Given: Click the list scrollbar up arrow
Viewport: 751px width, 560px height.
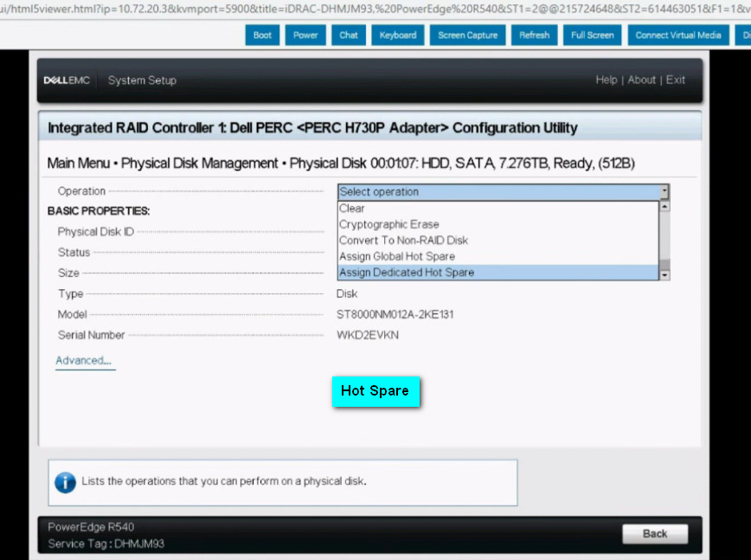Looking at the screenshot, I should click(664, 207).
